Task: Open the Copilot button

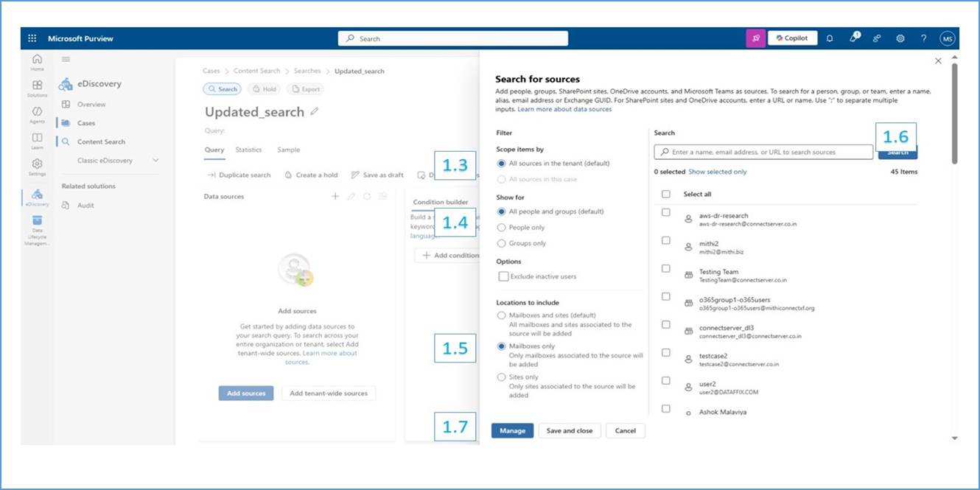Action: [x=792, y=38]
